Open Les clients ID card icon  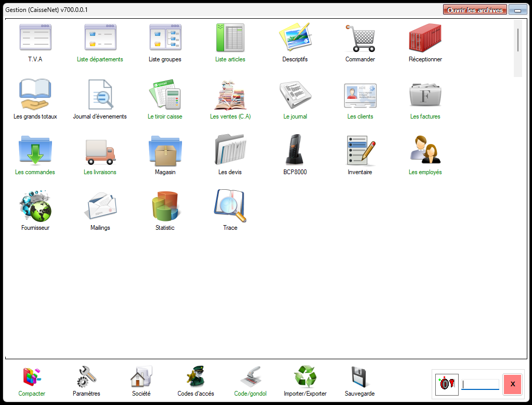pyautogui.click(x=360, y=96)
